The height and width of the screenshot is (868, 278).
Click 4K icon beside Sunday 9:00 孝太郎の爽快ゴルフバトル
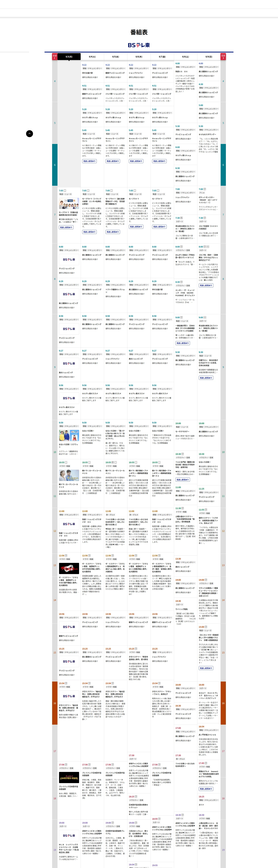click(x=205, y=317)
